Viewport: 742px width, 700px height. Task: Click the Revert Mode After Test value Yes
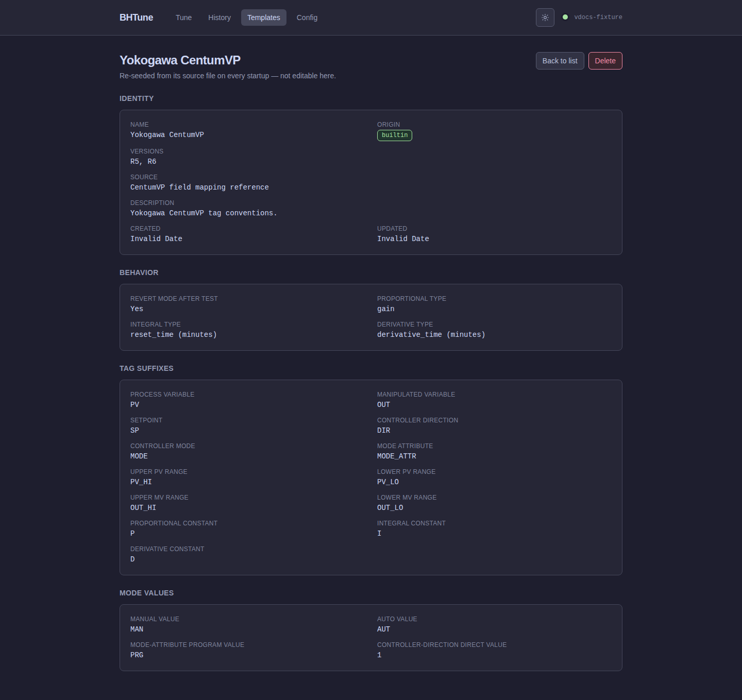137,309
